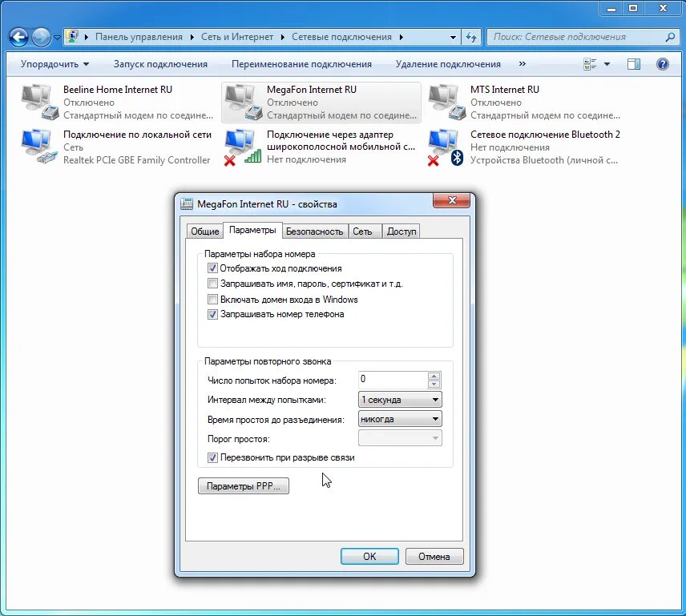Select the MTS Internet RU connection icon
Viewport: 686px width, 616px height.
click(446, 103)
